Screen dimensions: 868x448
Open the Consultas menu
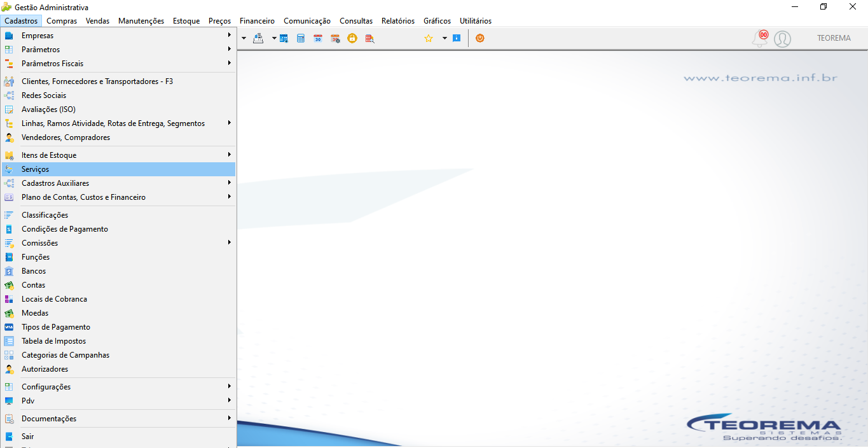click(x=356, y=21)
